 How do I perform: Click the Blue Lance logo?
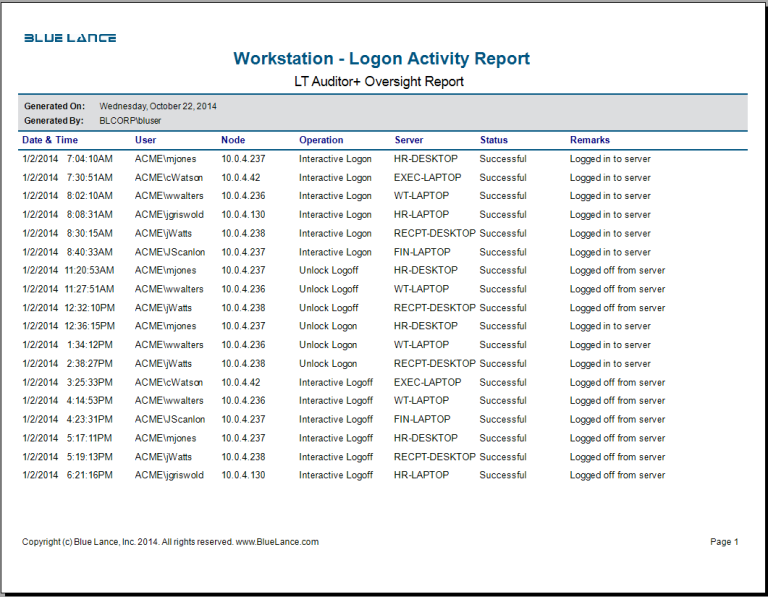70,38
